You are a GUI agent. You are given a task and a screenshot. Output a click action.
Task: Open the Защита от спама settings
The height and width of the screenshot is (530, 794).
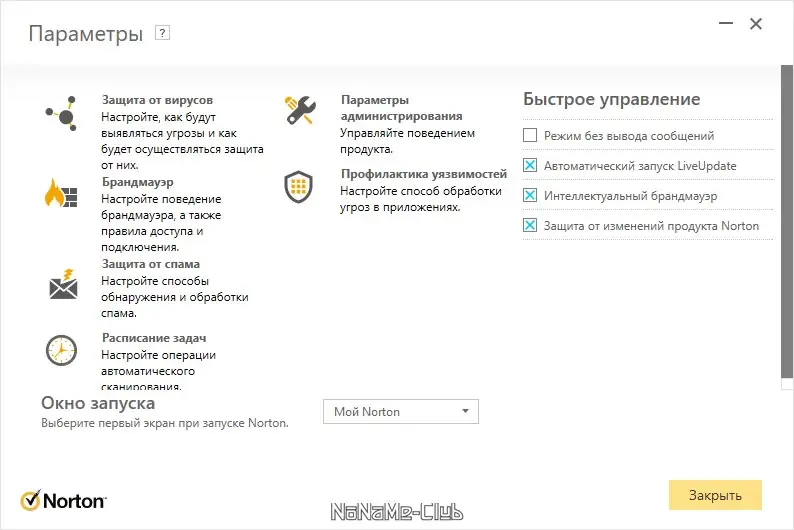coord(150,264)
